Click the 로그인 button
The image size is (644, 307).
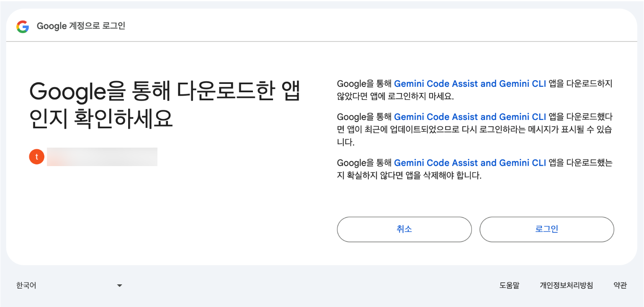point(546,229)
